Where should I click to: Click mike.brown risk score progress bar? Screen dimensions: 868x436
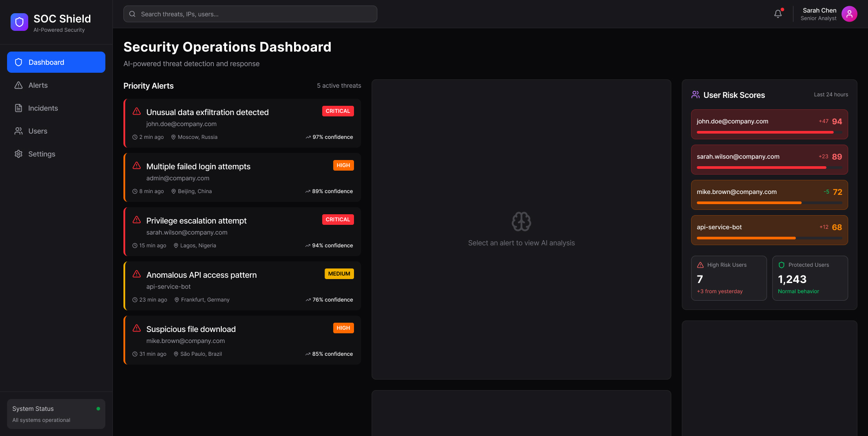point(769,203)
